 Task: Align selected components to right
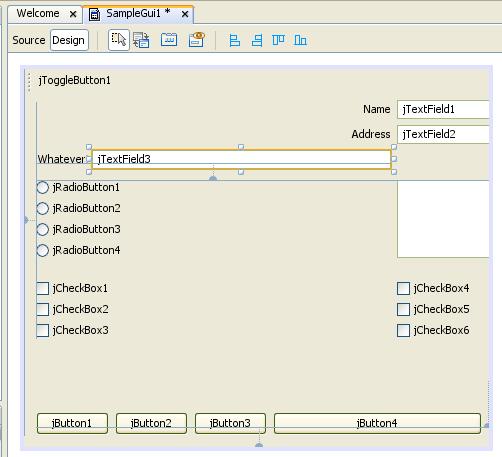click(x=257, y=40)
